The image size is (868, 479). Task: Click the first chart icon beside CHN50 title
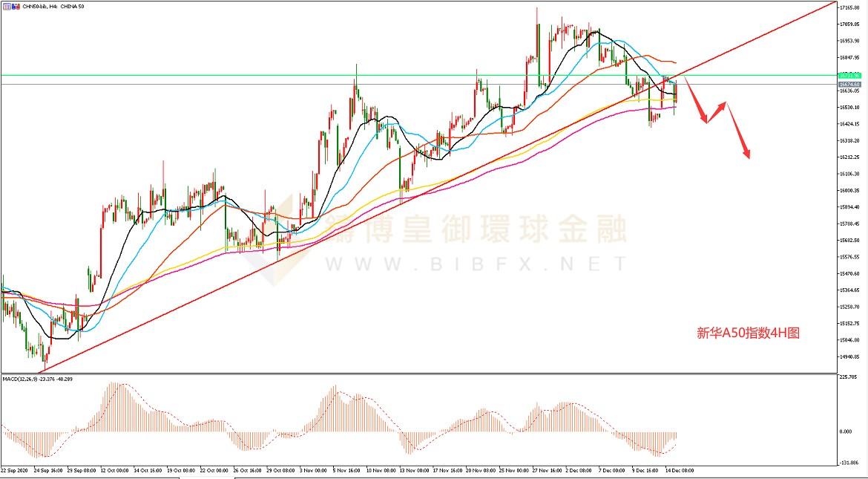(5, 6)
